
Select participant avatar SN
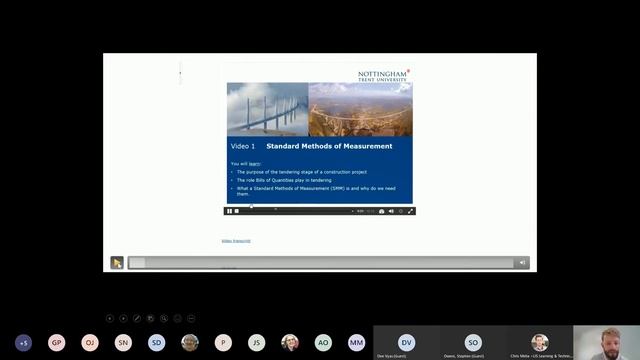point(123,343)
